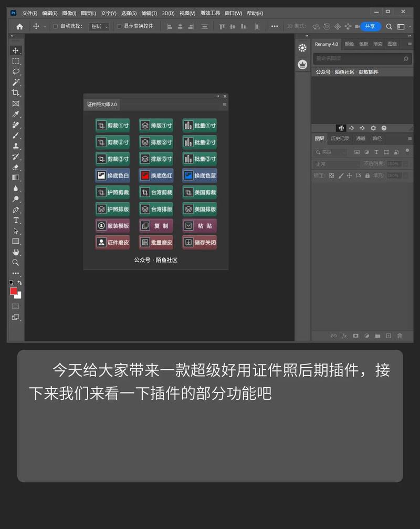This screenshot has width=420, height=529.
Task: Switch to the 历史记录 tab
Action: [340, 138]
